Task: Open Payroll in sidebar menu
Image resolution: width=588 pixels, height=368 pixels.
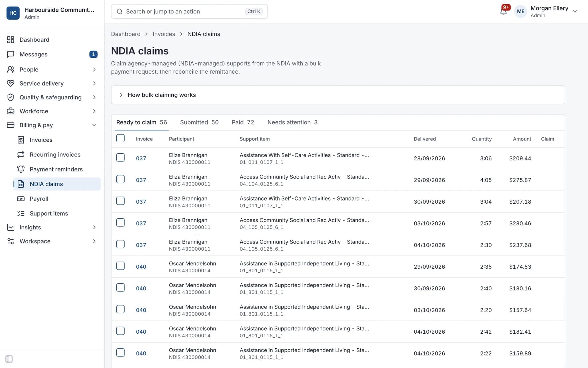Action: 57,199
